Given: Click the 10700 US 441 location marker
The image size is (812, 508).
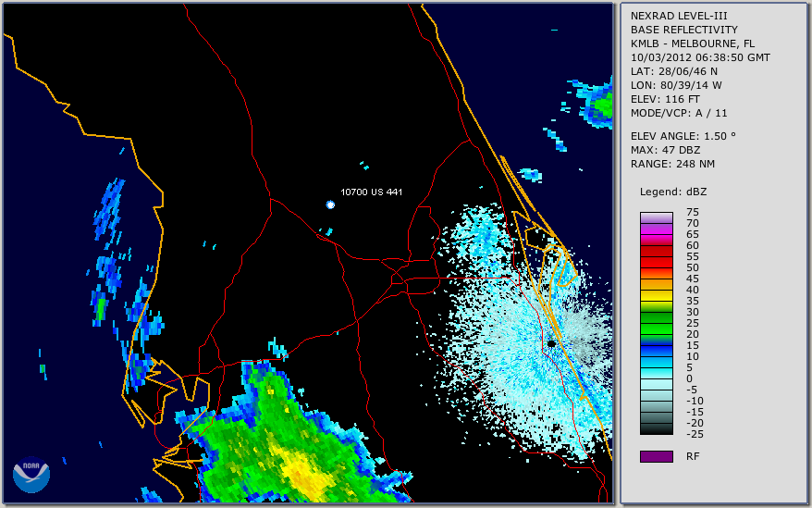Looking at the screenshot, I should coord(330,204).
